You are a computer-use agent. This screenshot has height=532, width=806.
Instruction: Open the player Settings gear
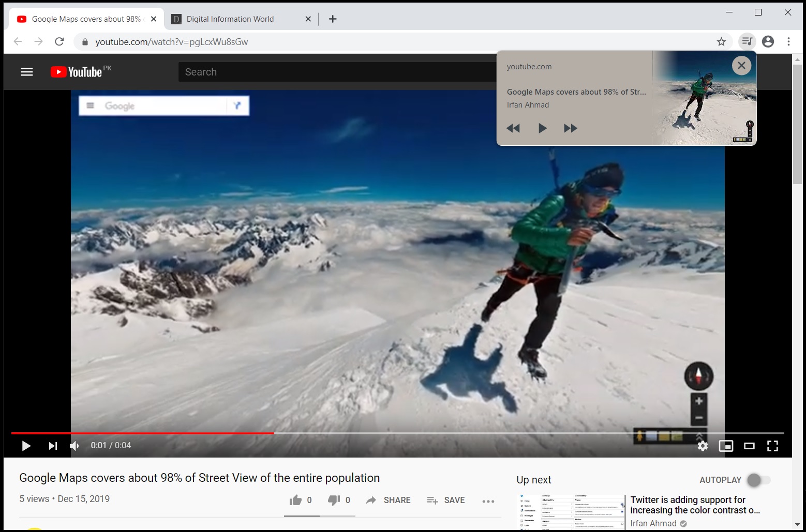click(703, 446)
